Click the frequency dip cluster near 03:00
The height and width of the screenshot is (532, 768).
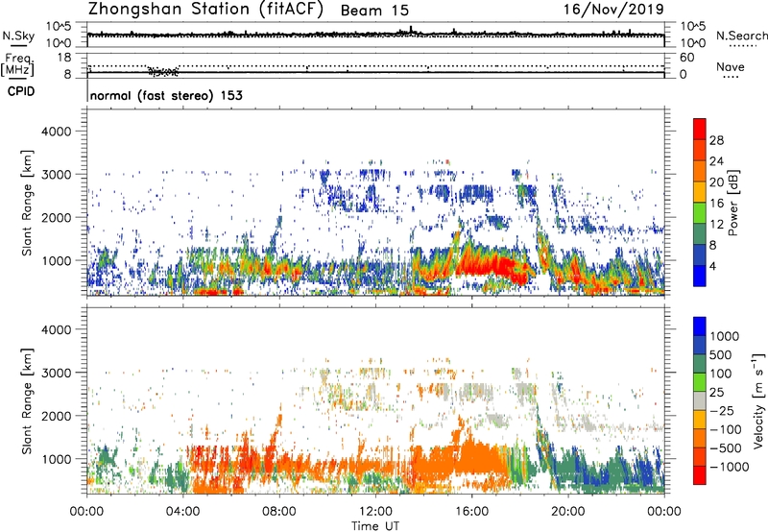coord(163,72)
